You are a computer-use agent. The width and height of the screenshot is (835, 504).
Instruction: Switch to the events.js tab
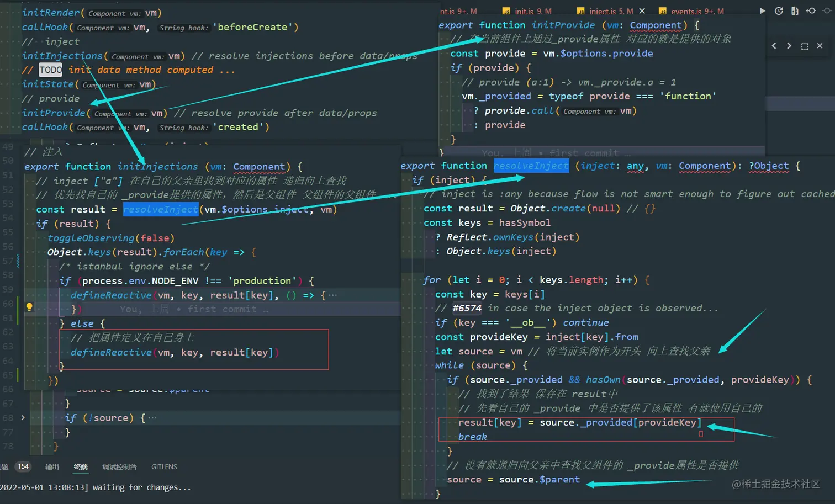691,11
